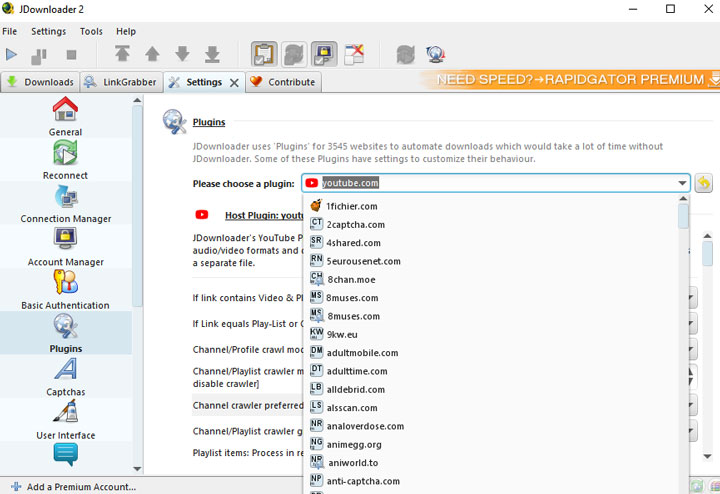Click the plugin list scrollbar thumb

coord(683,216)
